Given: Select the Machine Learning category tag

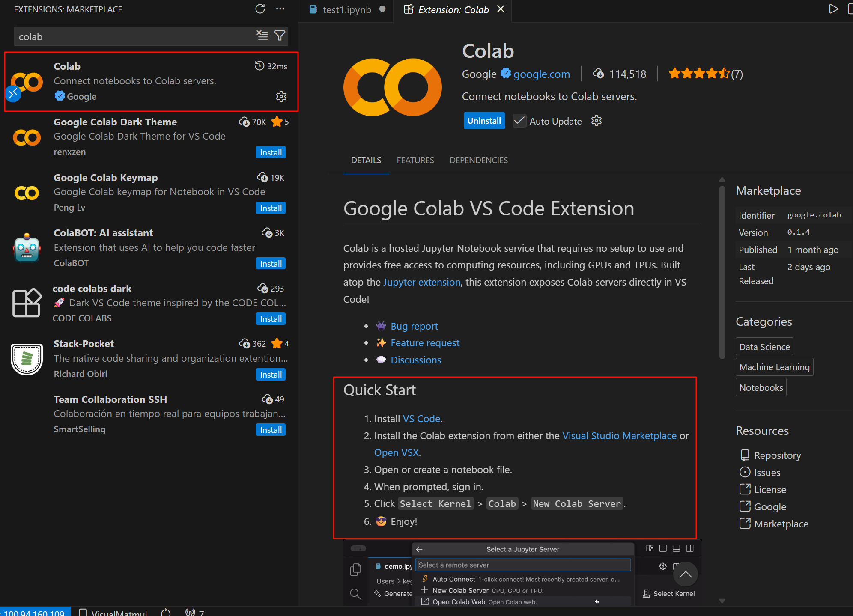Looking at the screenshot, I should [774, 367].
